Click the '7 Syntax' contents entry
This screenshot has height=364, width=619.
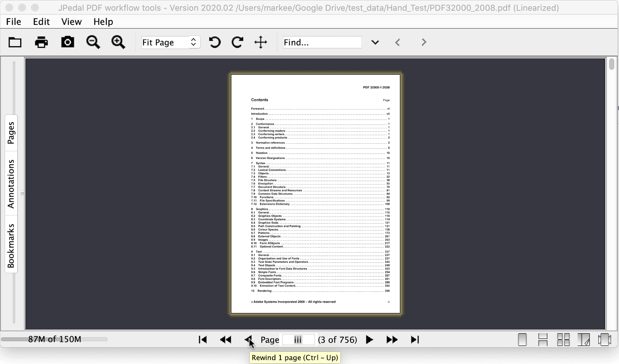[x=320, y=163]
